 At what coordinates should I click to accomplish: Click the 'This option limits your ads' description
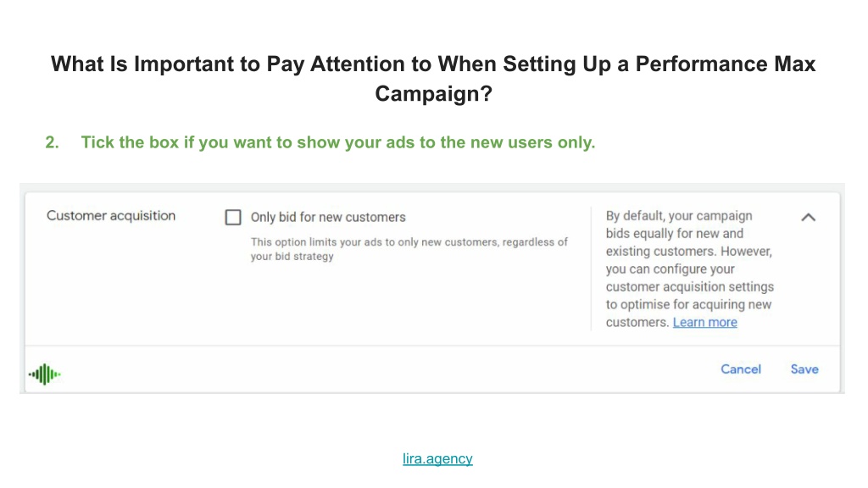tap(409, 249)
